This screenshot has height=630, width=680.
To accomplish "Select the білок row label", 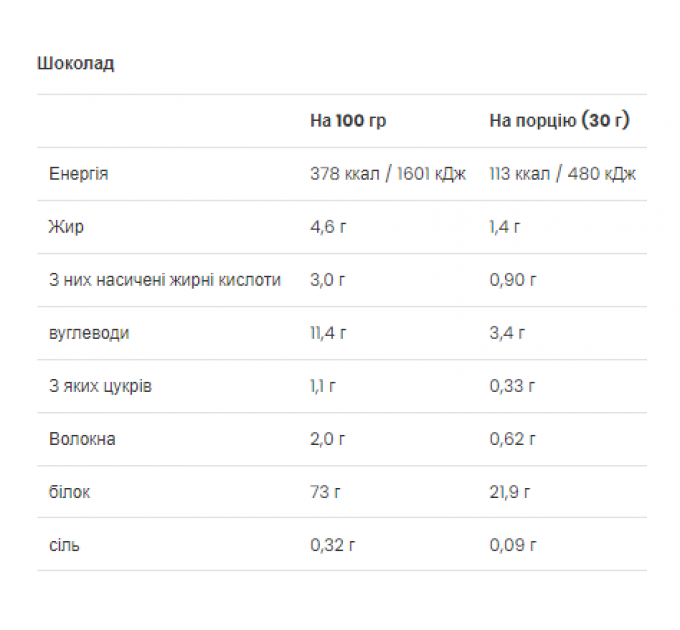I will tap(69, 492).
